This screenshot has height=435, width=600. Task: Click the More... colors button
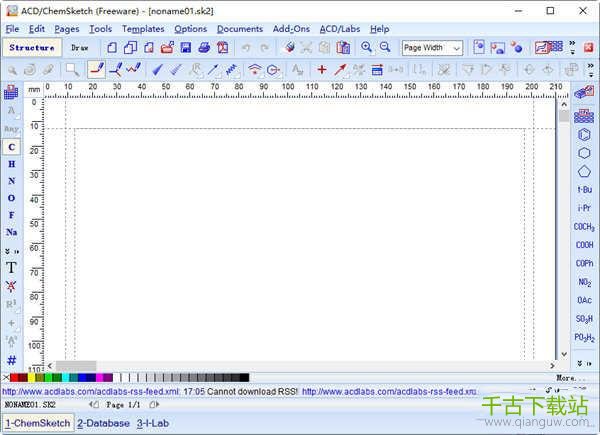(x=571, y=378)
